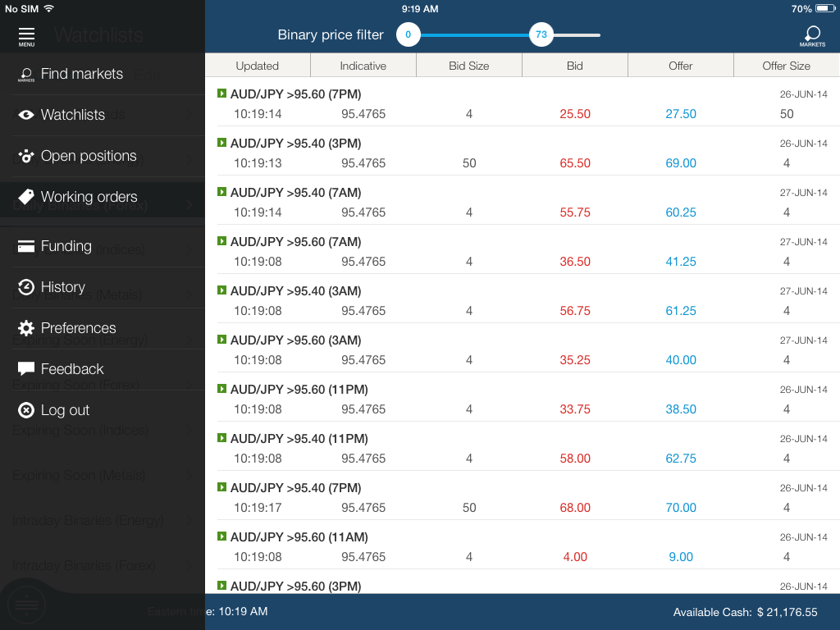The image size is (840, 630).
Task: Click the Preferences gear icon
Action: click(x=26, y=328)
